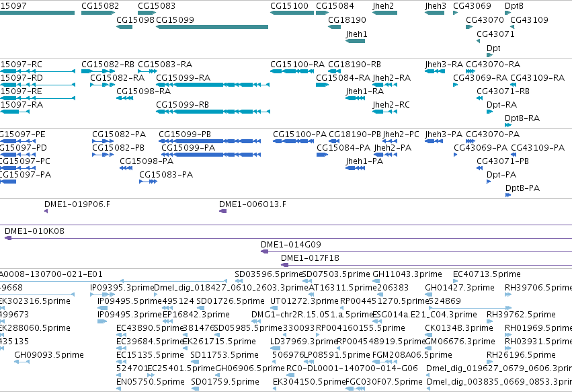The image size is (572, 392).
Task: Select protein CG15099-PA glyph
Action: coord(211,155)
